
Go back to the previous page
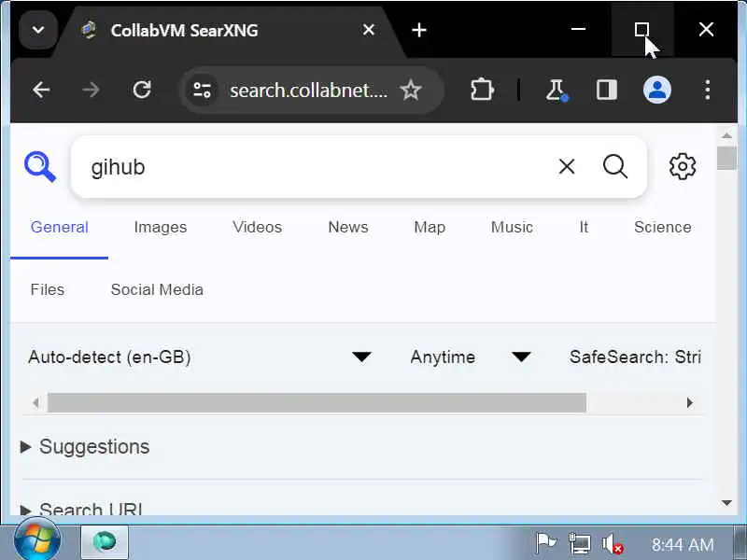(x=41, y=90)
